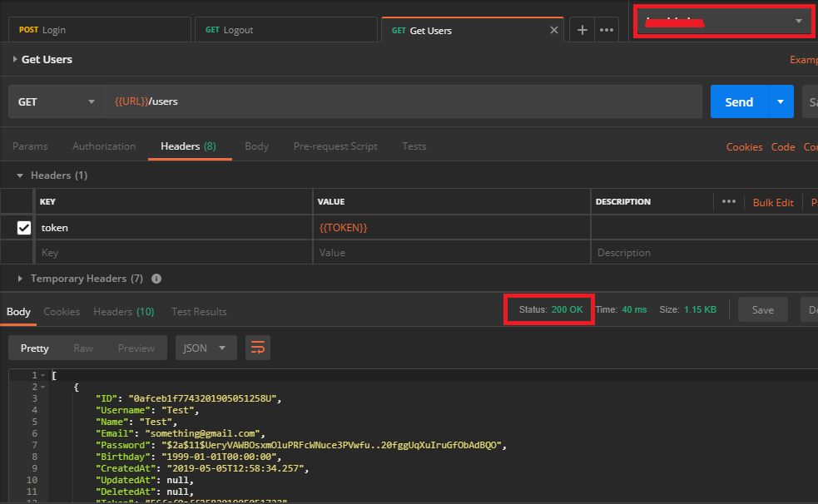Open the response Cookies tab
Viewport: 818px width, 504px height.
(62, 312)
